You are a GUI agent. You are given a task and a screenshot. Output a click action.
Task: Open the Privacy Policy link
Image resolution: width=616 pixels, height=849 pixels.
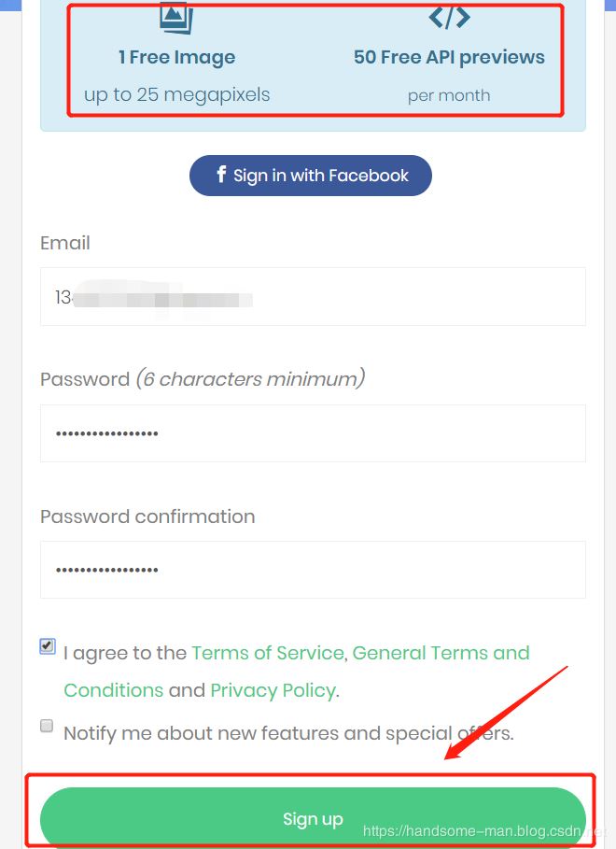tap(273, 690)
